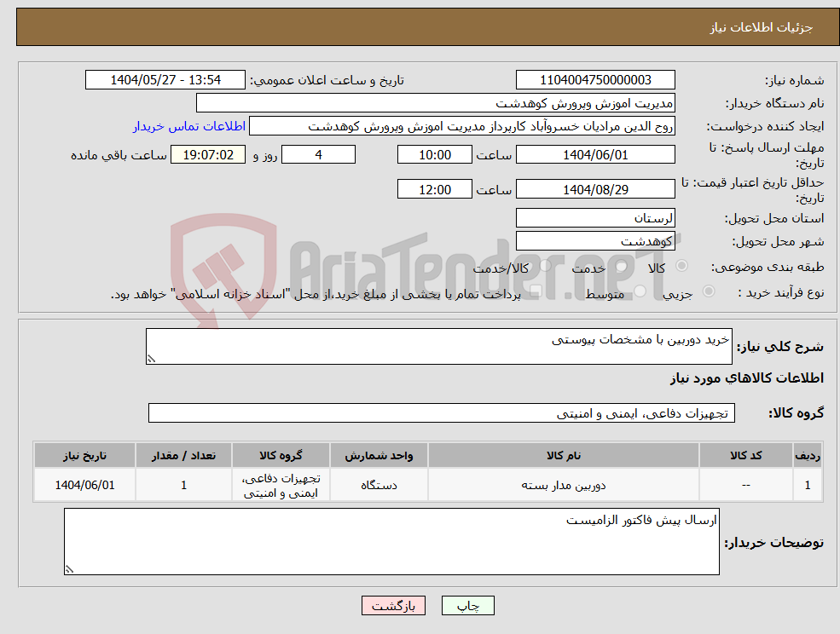Click the شماره نیاز number field
This screenshot has height=634, width=840.
(x=594, y=79)
